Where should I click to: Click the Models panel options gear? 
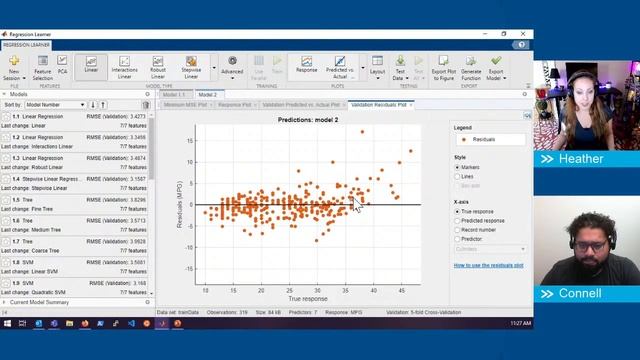click(x=147, y=94)
